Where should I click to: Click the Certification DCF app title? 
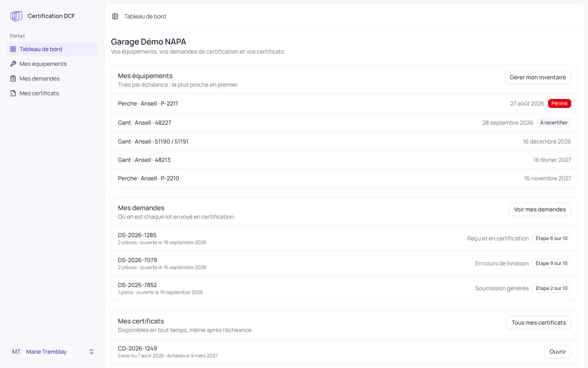pyautogui.click(x=51, y=16)
